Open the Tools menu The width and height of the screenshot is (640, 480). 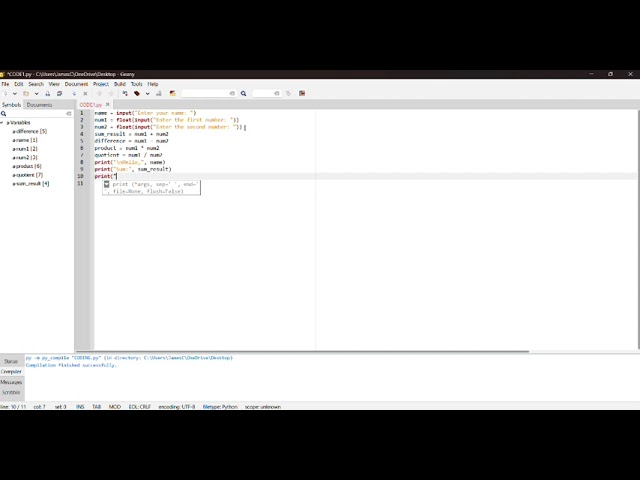pyautogui.click(x=136, y=84)
